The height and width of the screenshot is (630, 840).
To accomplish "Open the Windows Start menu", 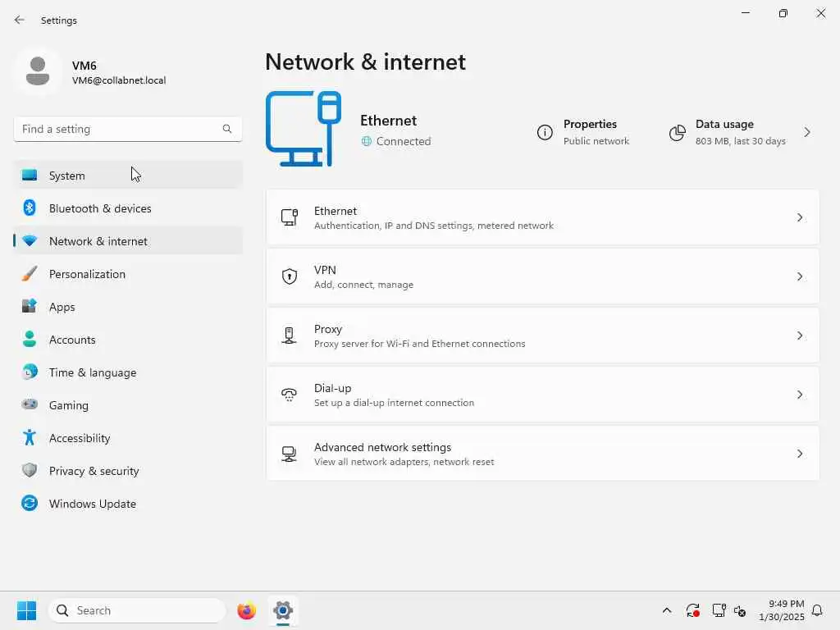I will (26, 610).
